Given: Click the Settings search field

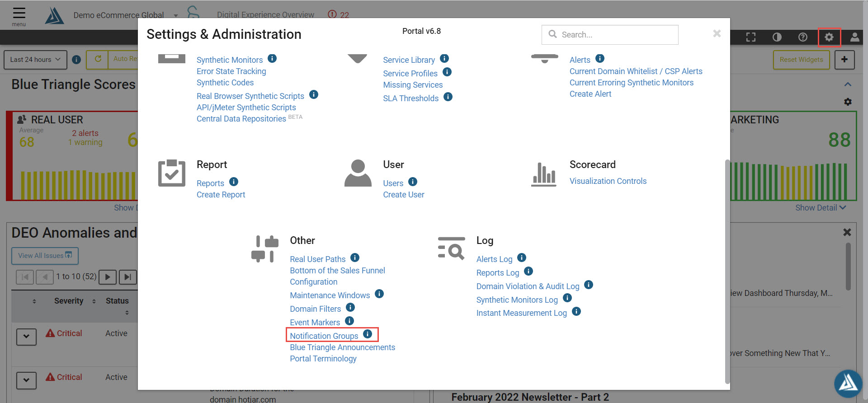Looking at the screenshot, I should pos(610,35).
